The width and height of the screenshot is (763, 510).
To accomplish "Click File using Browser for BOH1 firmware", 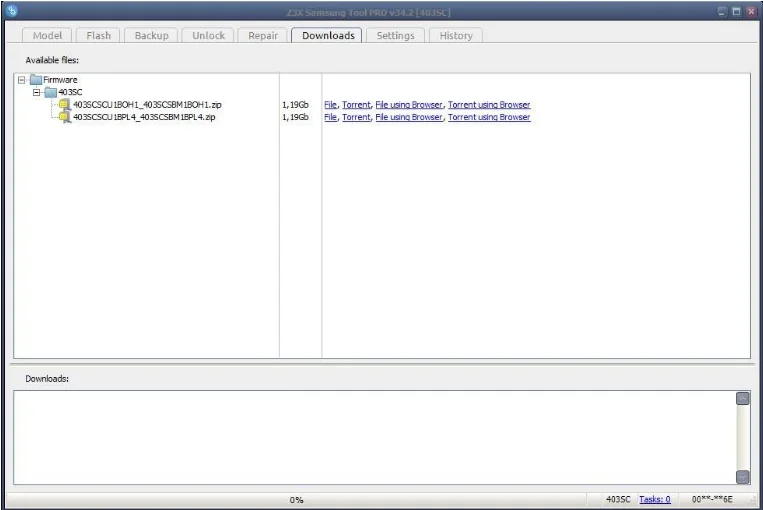I will pos(409,105).
